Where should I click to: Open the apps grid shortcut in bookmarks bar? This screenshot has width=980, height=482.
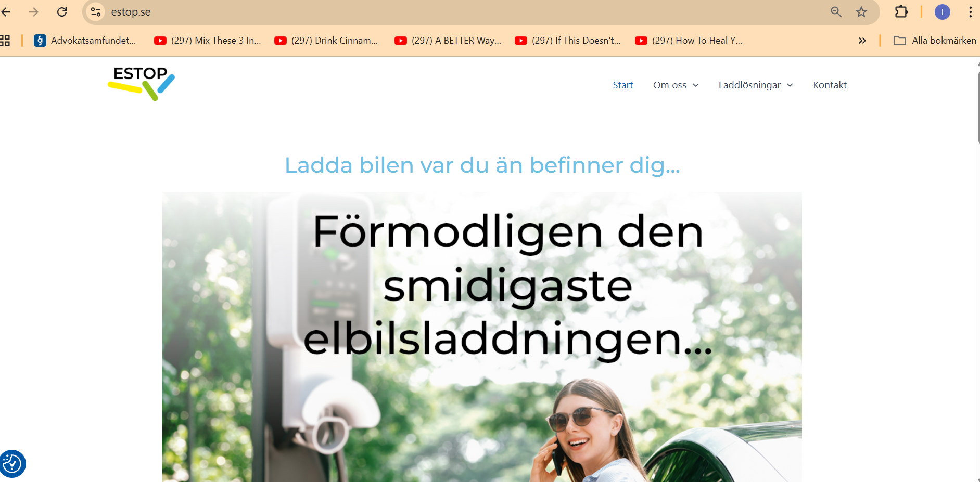pos(5,41)
